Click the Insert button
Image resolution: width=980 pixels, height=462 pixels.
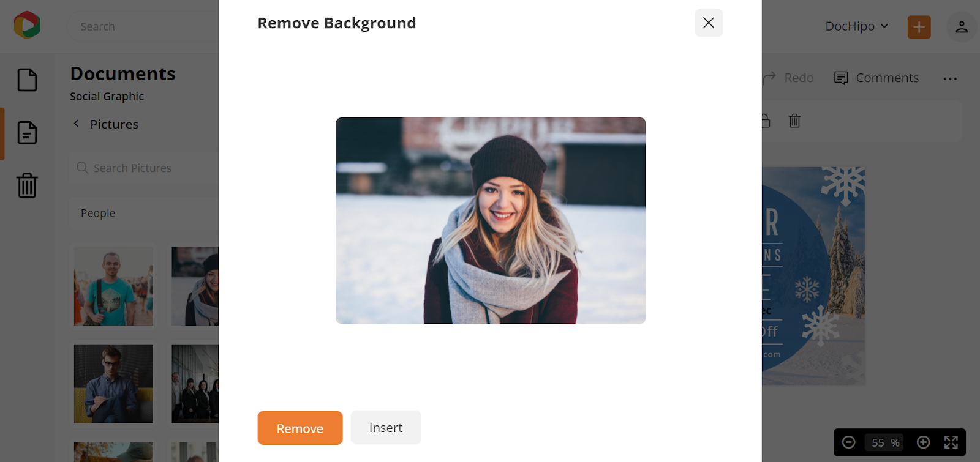(386, 428)
